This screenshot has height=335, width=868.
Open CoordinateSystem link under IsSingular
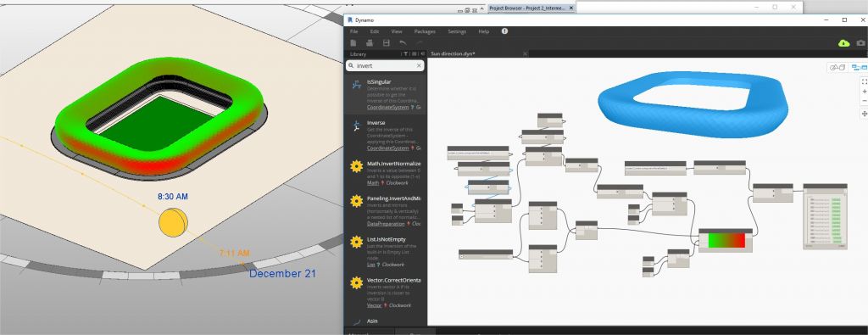(387, 108)
